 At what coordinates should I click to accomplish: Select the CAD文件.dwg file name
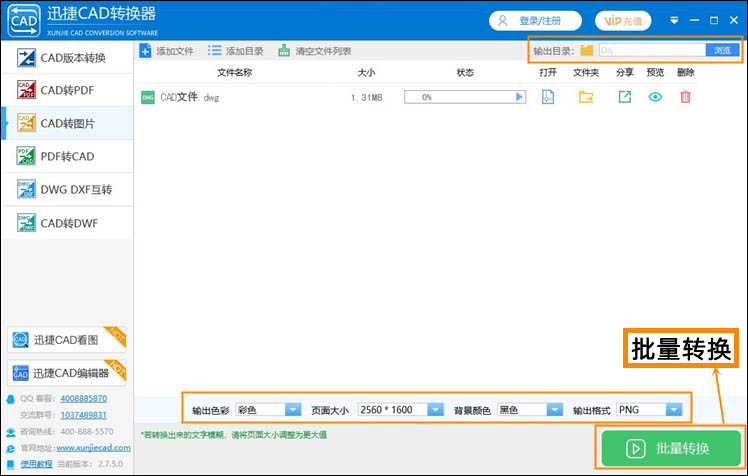click(189, 97)
